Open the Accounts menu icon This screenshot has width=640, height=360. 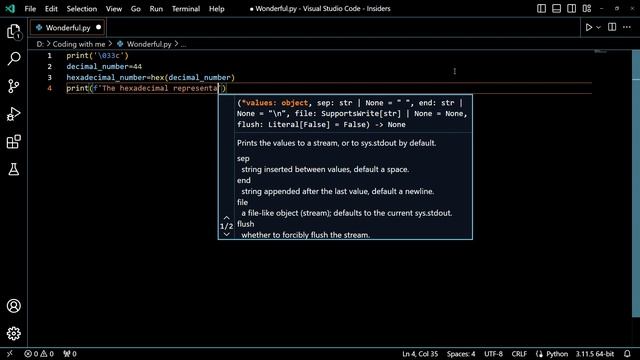(13, 306)
